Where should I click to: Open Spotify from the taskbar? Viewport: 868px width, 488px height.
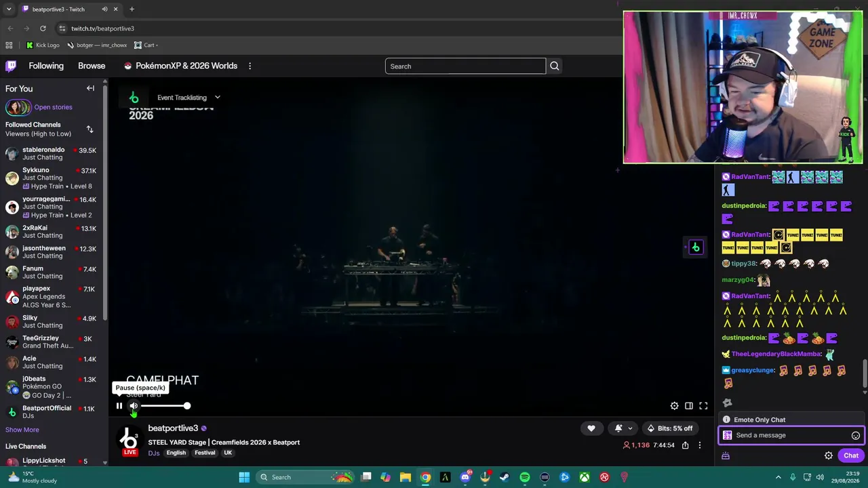pos(525,477)
